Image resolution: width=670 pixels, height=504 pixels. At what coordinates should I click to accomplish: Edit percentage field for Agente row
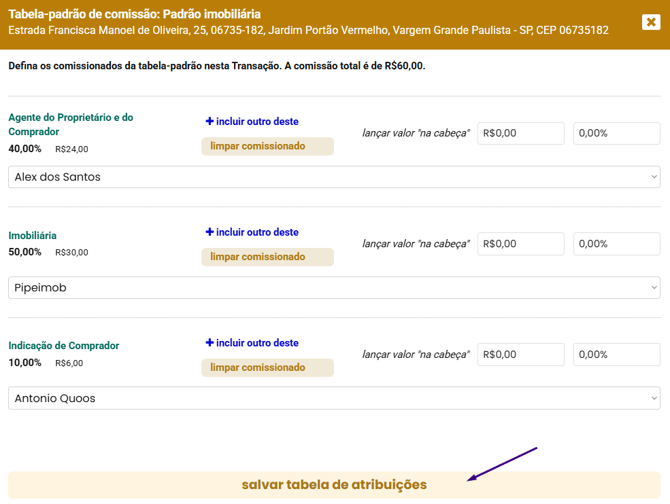[x=615, y=133]
